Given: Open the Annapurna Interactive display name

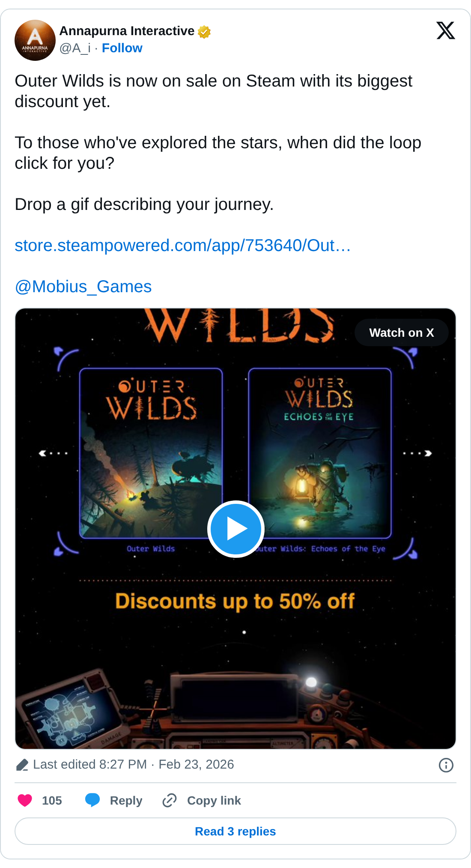Looking at the screenshot, I should pos(127,31).
